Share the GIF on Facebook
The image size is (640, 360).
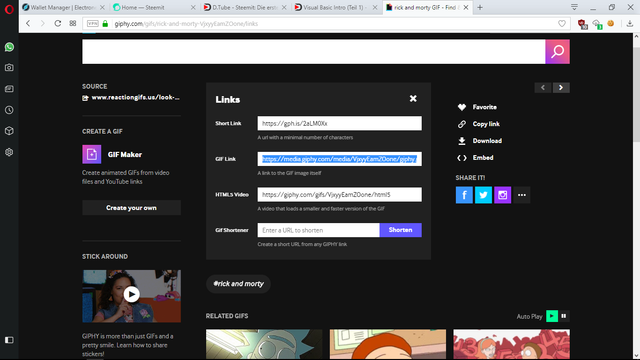(464, 195)
